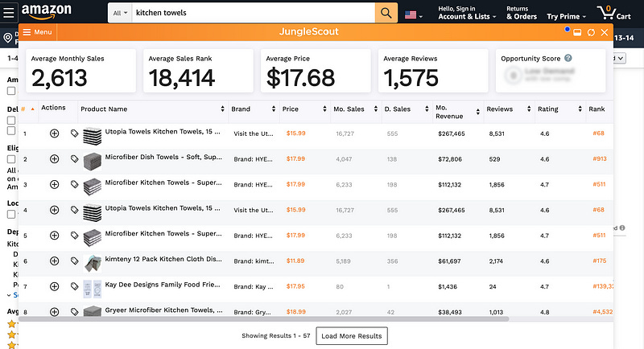Viewport: 644px width, 349px height.
Task: Open Try Prime dropdown
Action: pyautogui.click(x=566, y=16)
